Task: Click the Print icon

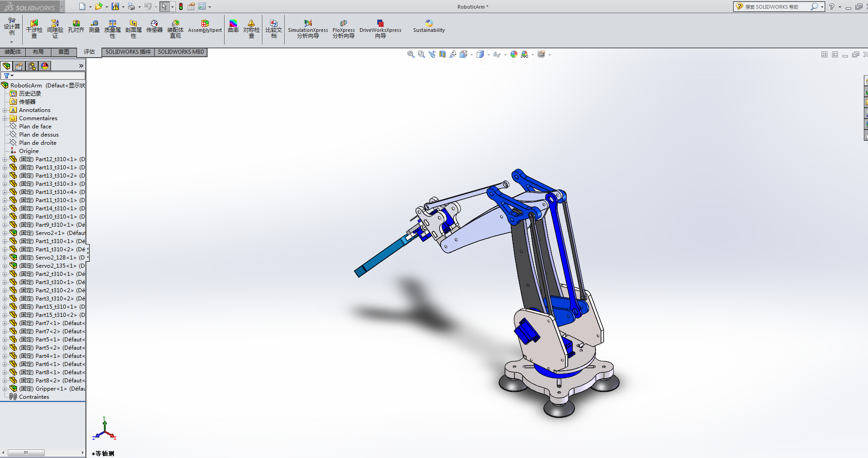Action: pos(131,6)
